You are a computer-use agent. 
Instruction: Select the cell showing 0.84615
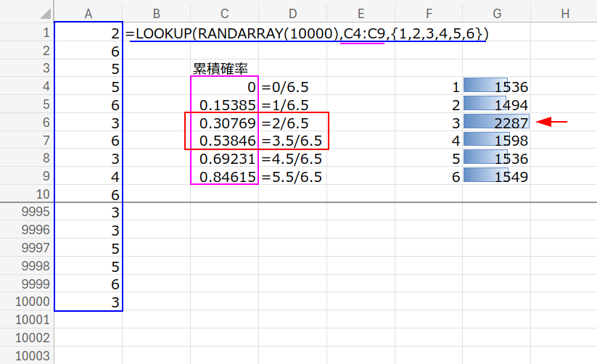coord(224,176)
